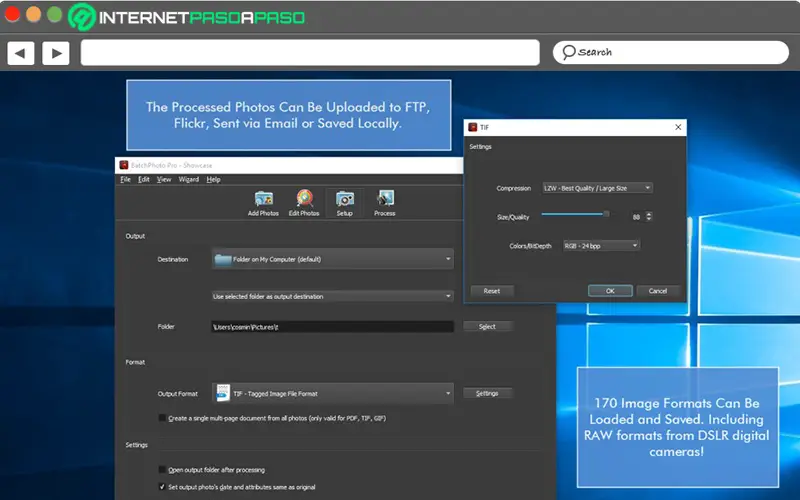The height and width of the screenshot is (500, 800).
Task: Enable Open output folder after processing
Action: pyautogui.click(x=162, y=469)
